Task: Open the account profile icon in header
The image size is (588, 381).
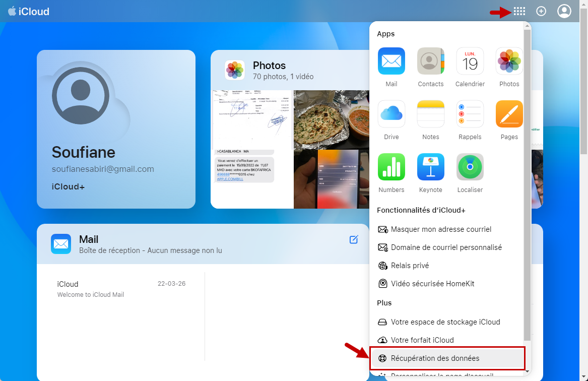Action: (x=564, y=11)
